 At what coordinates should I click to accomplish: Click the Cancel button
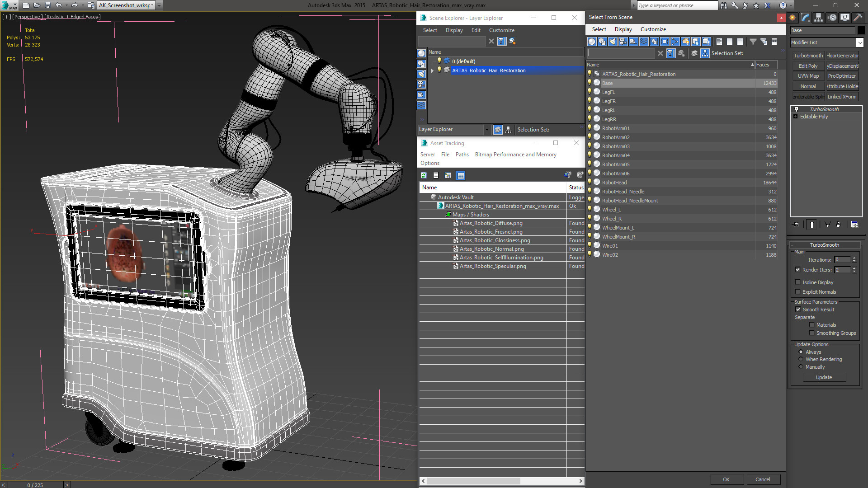click(x=763, y=479)
